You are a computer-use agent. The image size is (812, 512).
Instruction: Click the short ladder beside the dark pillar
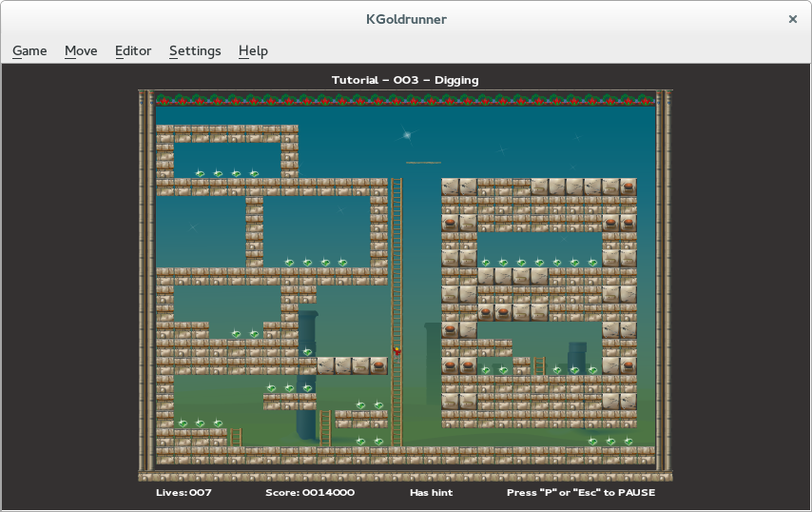click(x=325, y=428)
